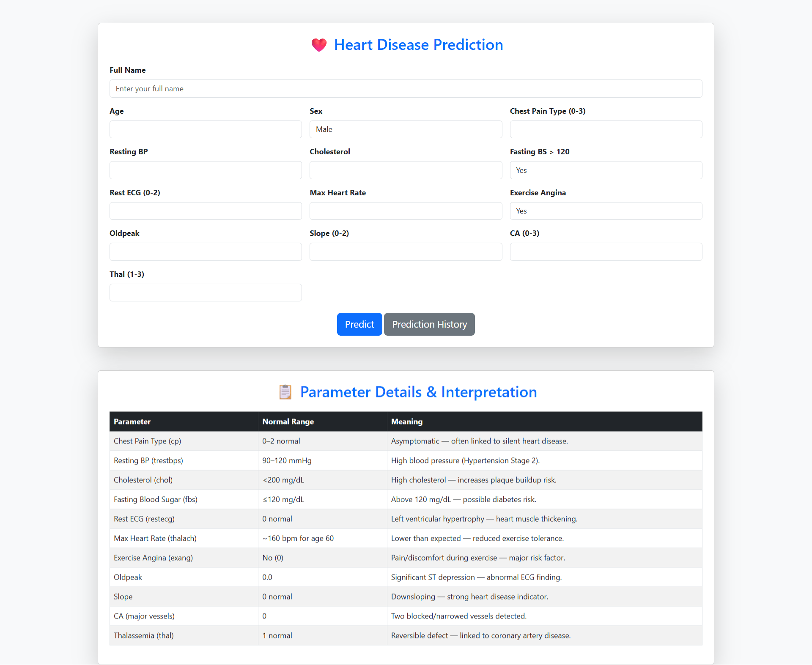This screenshot has height=665, width=812.
Task: Focus the Thal (1-3) input field
Action: (x=206, y=292)
